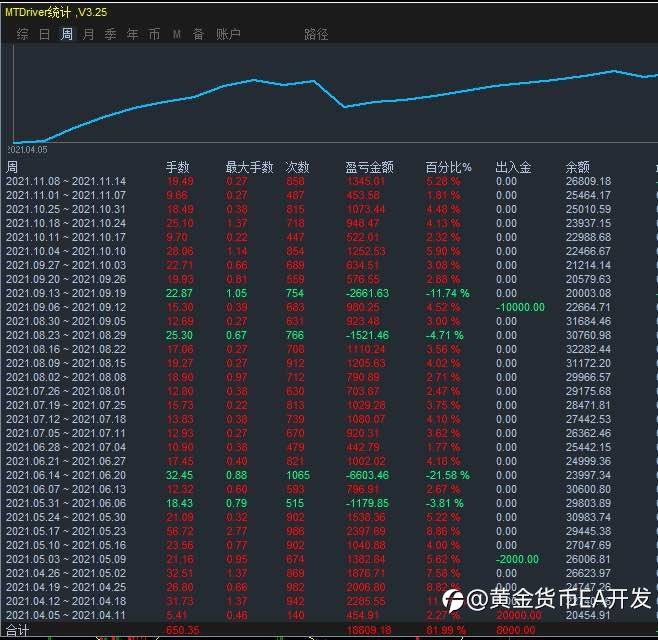The width and height of the screenshot is (658, 640).
Task: Select row 2021.05.31 ~ 2021.06.06
Action: point(329,503)
